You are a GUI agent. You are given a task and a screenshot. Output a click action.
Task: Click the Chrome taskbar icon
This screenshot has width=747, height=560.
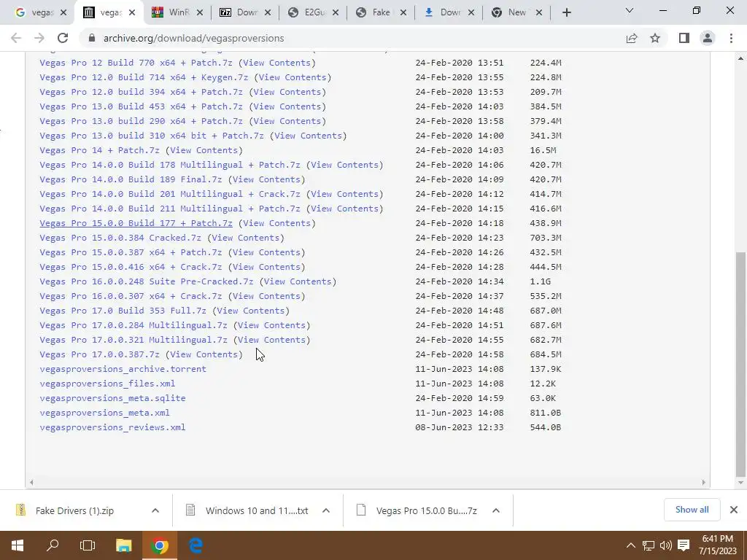pyautogui.click(x=160, y=545)
